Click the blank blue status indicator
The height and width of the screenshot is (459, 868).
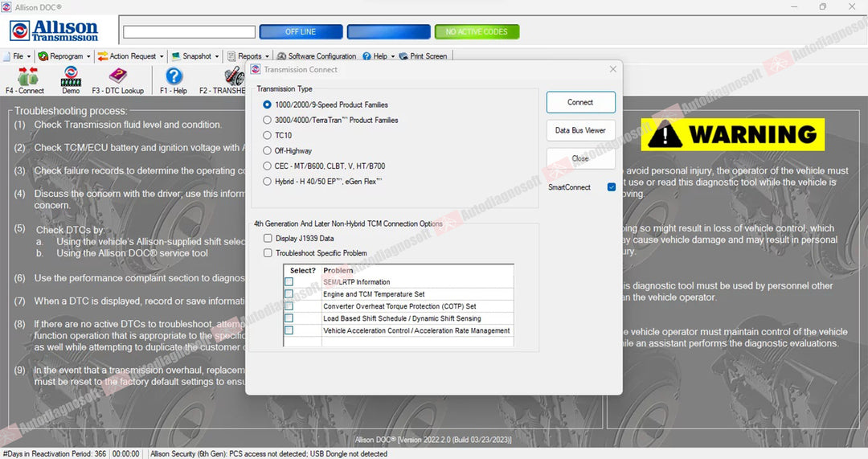[389, 31]
